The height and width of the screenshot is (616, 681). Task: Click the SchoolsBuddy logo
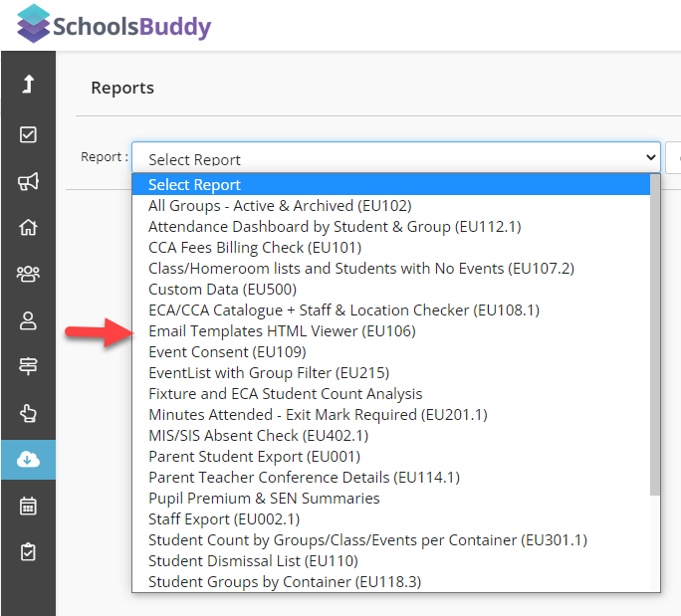tap(113, 25)
